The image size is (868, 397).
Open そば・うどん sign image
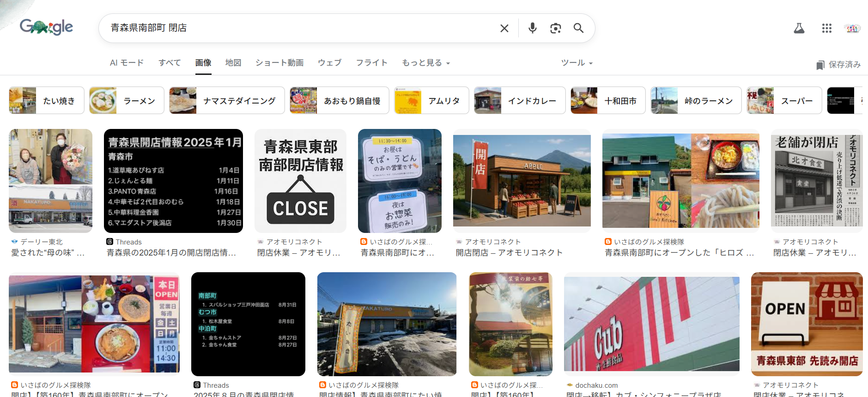coord(400,181)
